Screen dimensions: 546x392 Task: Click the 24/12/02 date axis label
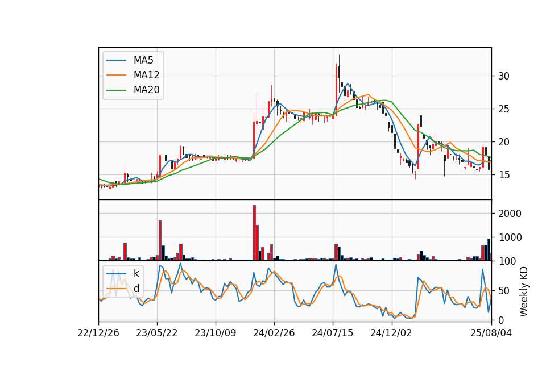click(x=391, y=333)
